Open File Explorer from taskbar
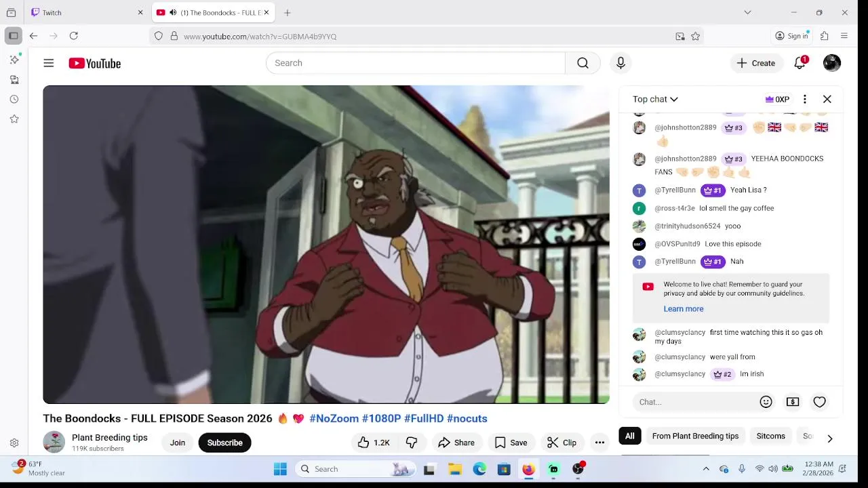 [x=455, y=469]
